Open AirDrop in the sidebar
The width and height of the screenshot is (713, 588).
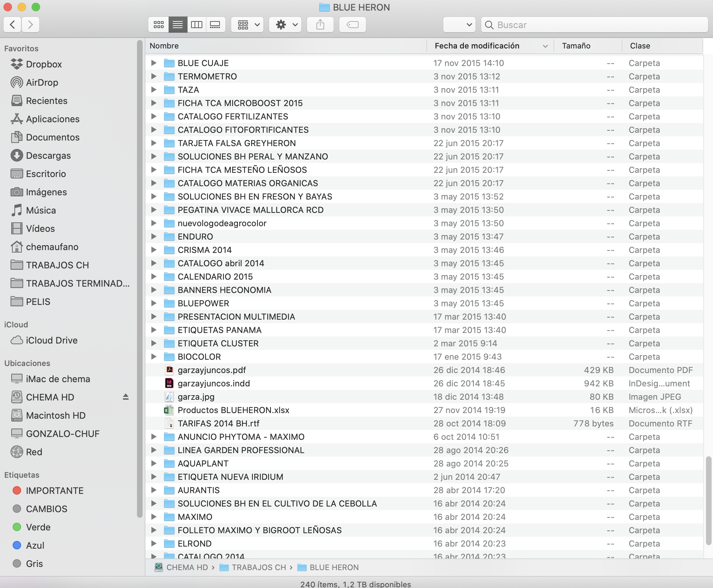[x=42, y=83]
